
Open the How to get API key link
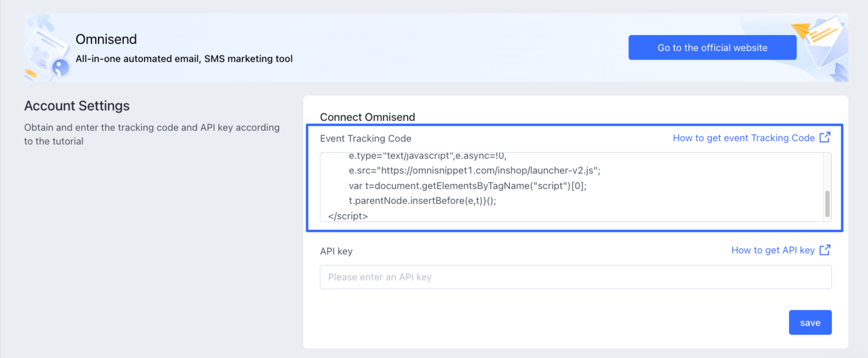pyautogui.click(x=772, y=250)
